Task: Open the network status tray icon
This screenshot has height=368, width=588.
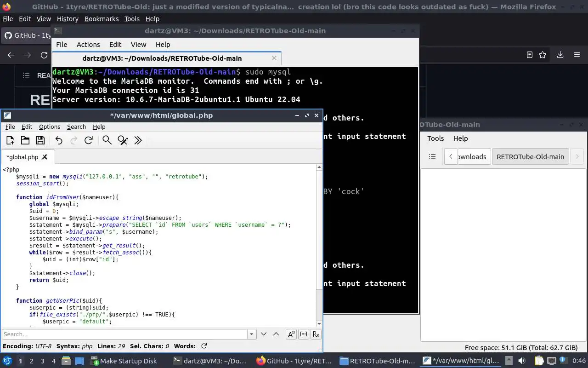Action: pyautogui.click(x=551, y=361)
